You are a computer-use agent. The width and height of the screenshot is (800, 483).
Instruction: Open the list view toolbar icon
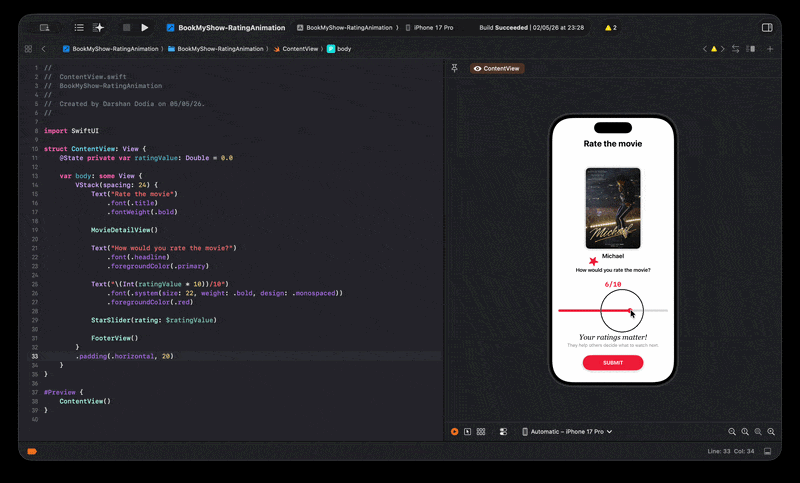79,28
